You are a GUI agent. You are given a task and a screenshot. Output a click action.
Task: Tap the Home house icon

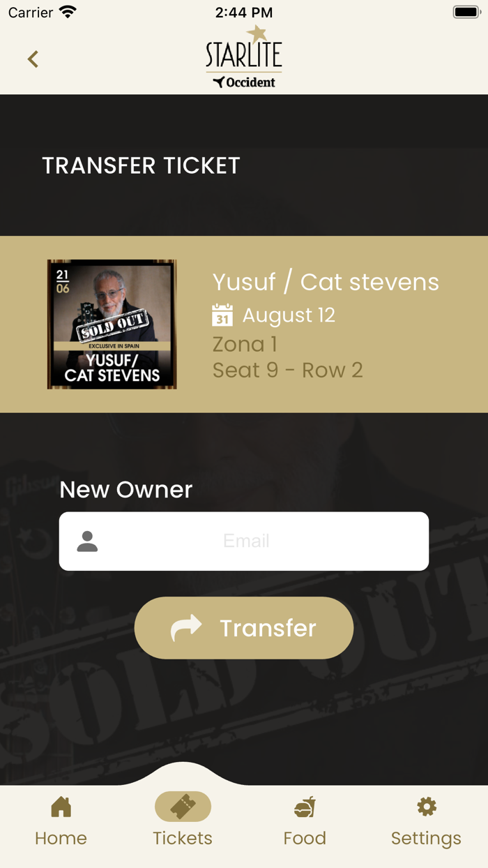point(61,807)
